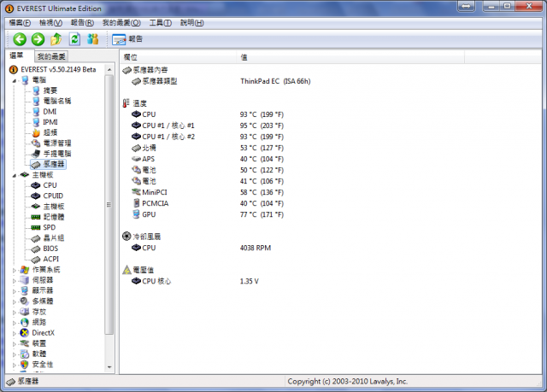
Task: Expand the 多媒體 tree node
Action: (15, 301)
